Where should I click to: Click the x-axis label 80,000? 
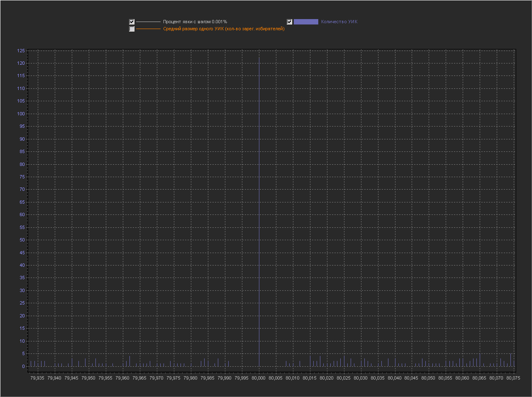click(x=259, y=378)
